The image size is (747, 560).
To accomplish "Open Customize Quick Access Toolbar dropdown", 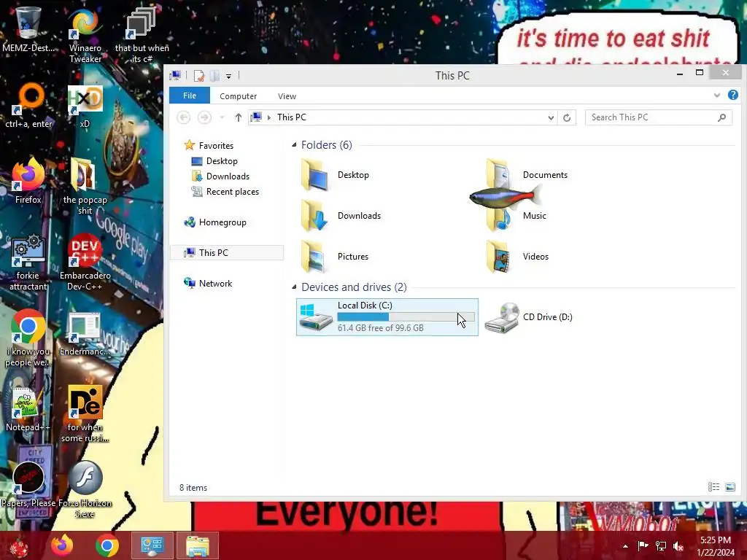I will point(228,76).
